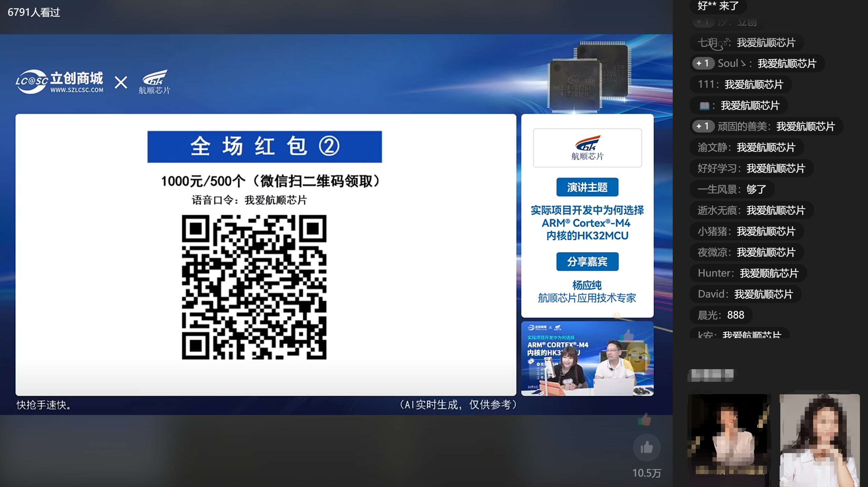Click the floating thumbs-up above the like button
The height and width of the screenshot is (487, 868).
pyautogui.click(x=644, y=419)
